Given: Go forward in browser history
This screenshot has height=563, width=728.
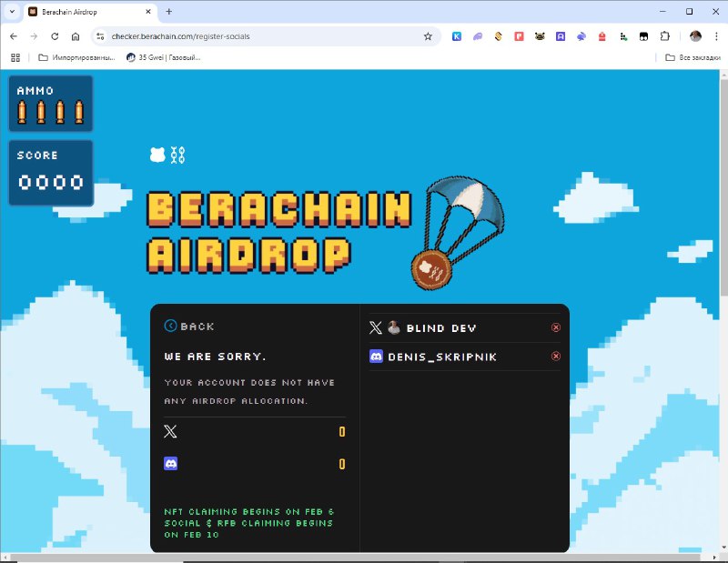Looking at the screenshot, I should [x=34, y=36].
